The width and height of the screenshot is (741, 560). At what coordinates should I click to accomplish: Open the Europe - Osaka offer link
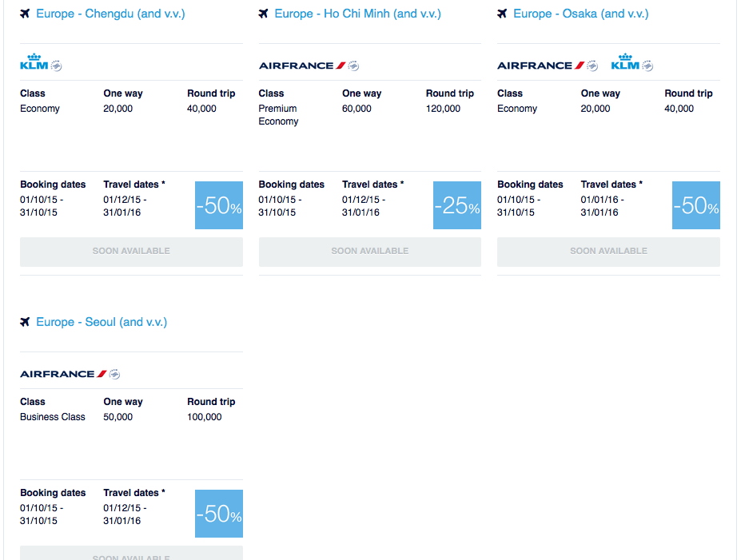[581, 14]
